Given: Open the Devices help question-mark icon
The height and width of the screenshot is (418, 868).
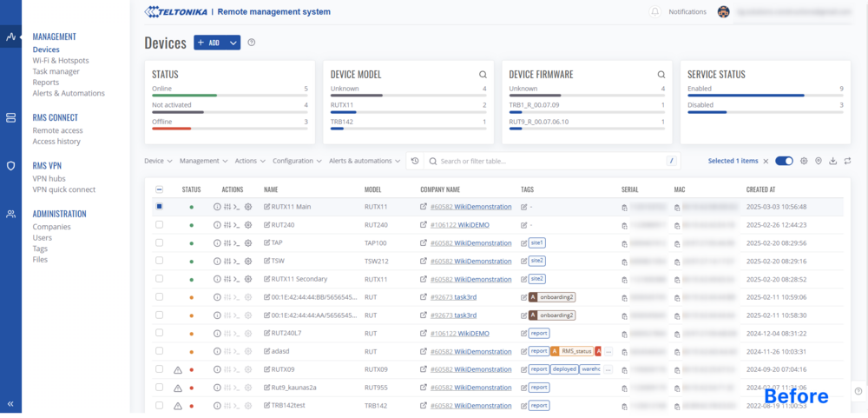Looking at the screenshot, I should (x=252, y=43).
